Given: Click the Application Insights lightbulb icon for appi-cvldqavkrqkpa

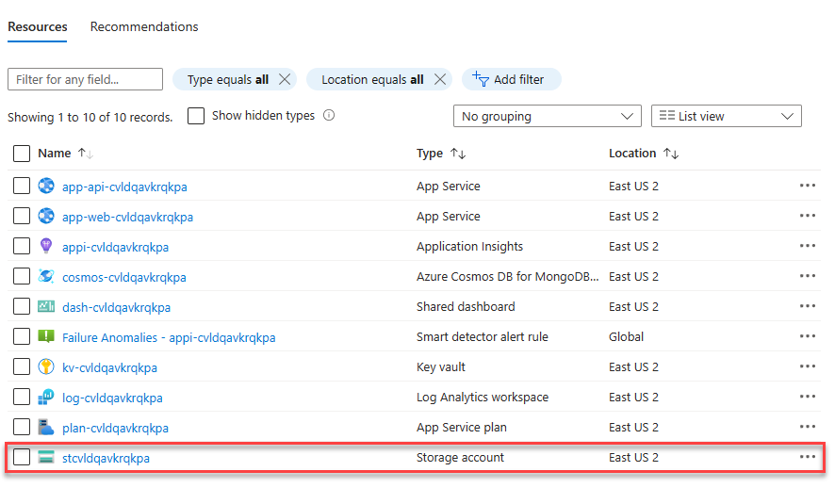Looking at the screenshot, I should pos(46,246).
